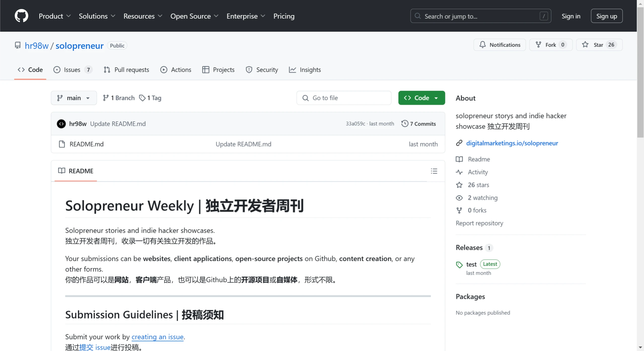Open the green Code dropdown
Screen dimensions: 644x351
pos(421,98)
